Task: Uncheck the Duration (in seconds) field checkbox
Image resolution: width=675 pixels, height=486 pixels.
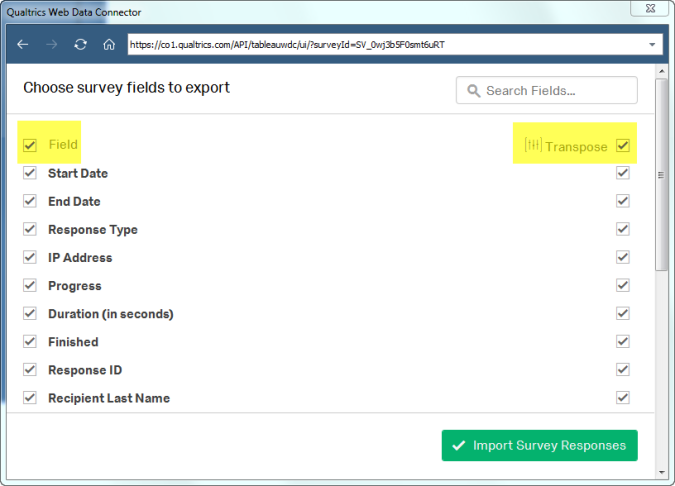Action: point(30,313)
